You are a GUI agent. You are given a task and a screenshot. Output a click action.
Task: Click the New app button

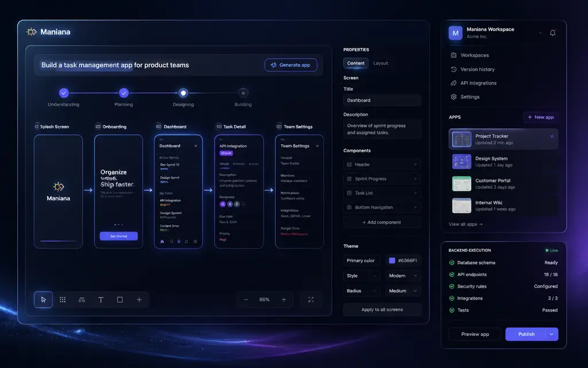pos(540,117)
